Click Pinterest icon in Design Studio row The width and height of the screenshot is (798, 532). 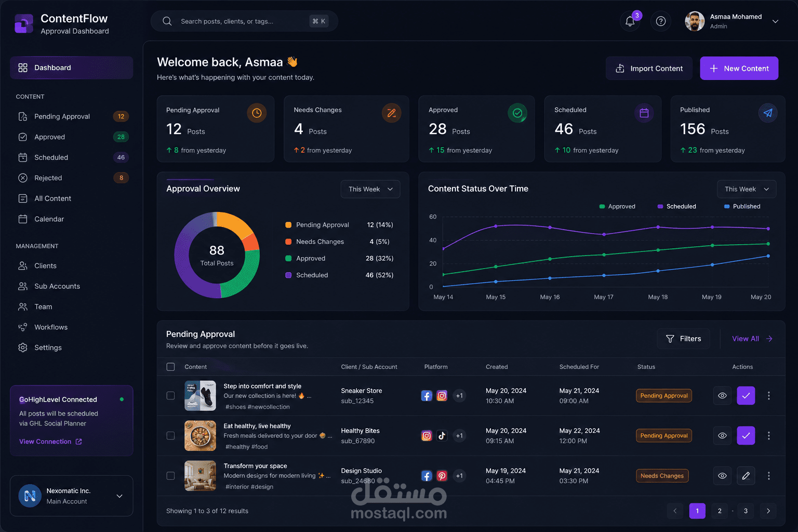tap(442, 475)
